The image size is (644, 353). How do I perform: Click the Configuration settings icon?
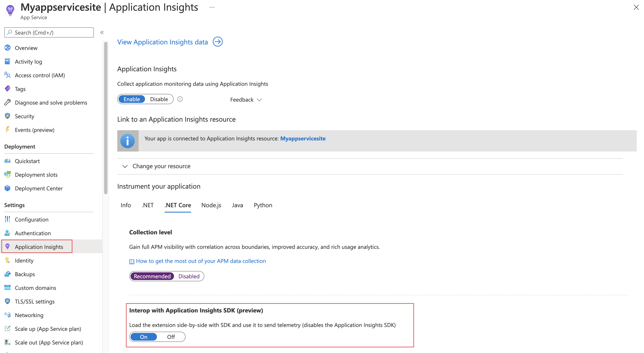tap(7, 219)
